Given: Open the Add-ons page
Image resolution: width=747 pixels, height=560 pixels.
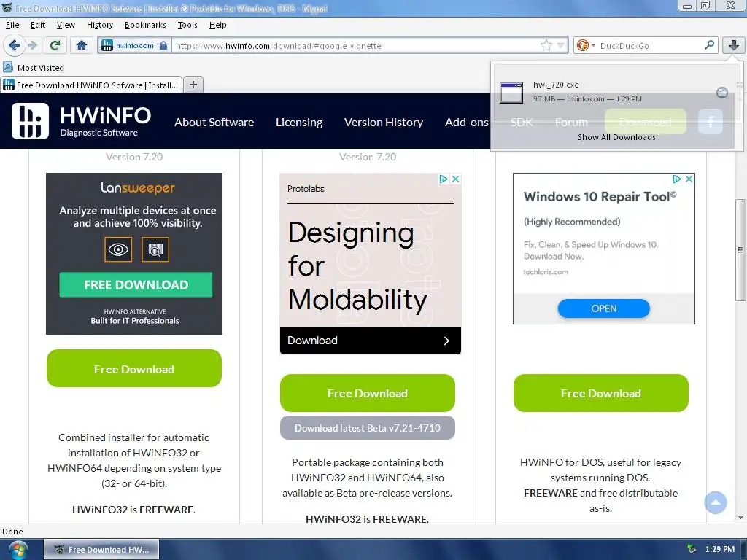Looking at the screenshot, I should pyautogui.click(x=466, y=122).
